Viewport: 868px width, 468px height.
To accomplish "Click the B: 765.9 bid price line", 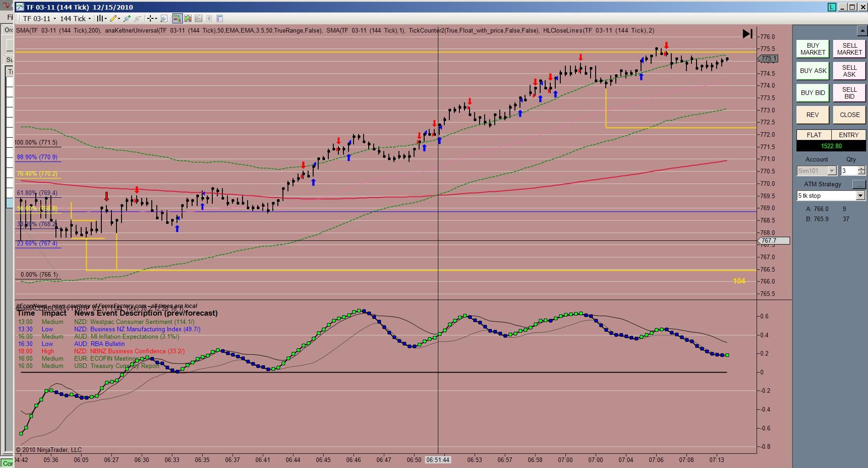I will click(828, 219).
